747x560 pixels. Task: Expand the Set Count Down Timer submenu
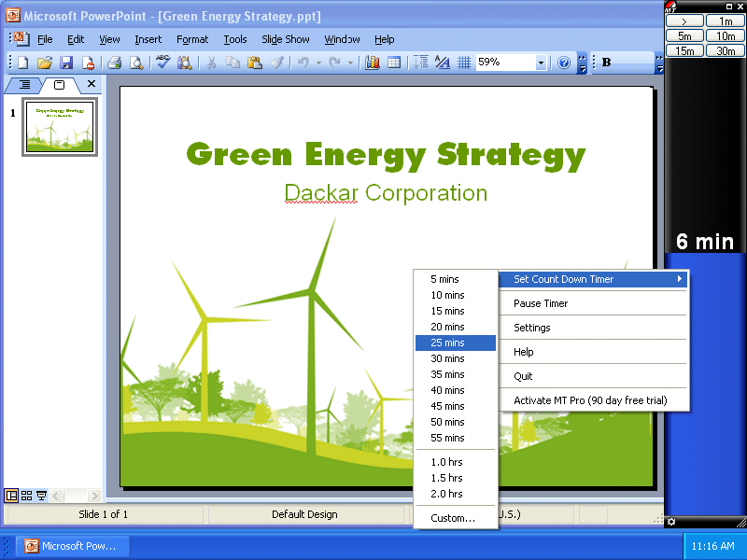[x=593, y=279]
